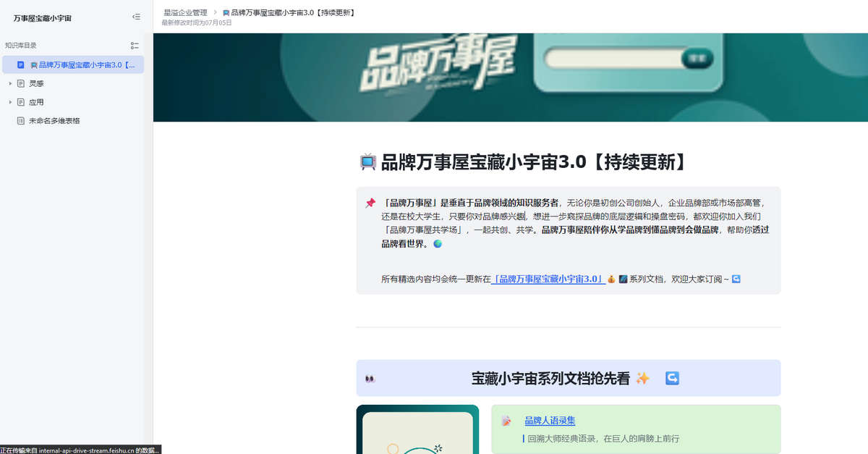Open the 未命名多维表格 item in sidebar
The width and height of the screenshot is (868, 454).
[x=54, y=121]
